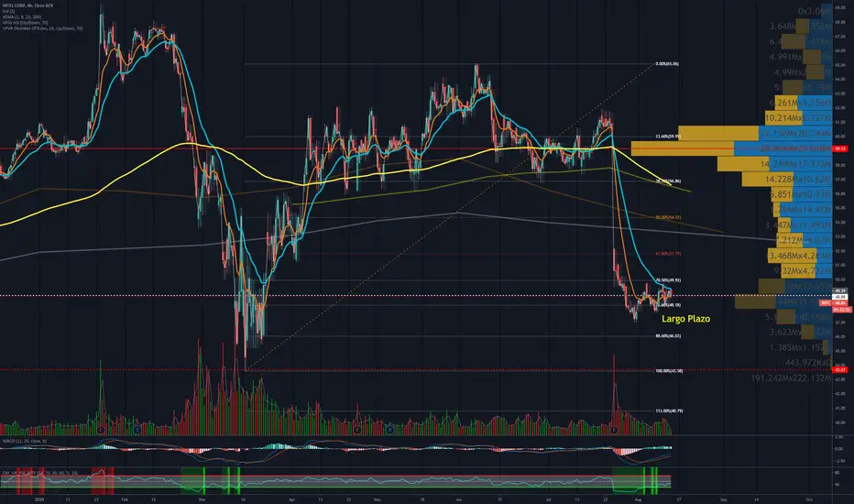Click the 61.80% Fibonacci level label
This screenshot has height=504, width=854.
click(668, 253)
